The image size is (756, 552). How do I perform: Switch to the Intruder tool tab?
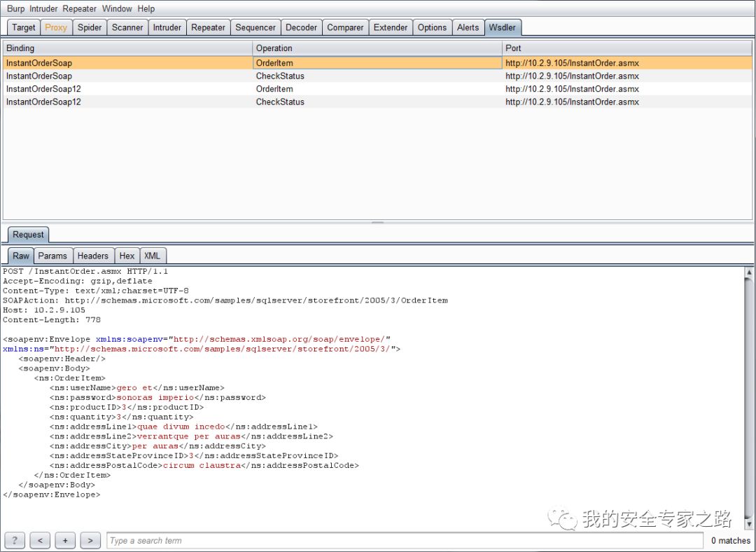click(x=167, y=27)
